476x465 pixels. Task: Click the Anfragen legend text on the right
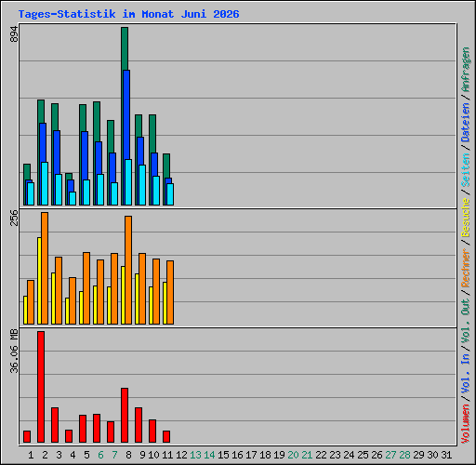click(466, 70)
